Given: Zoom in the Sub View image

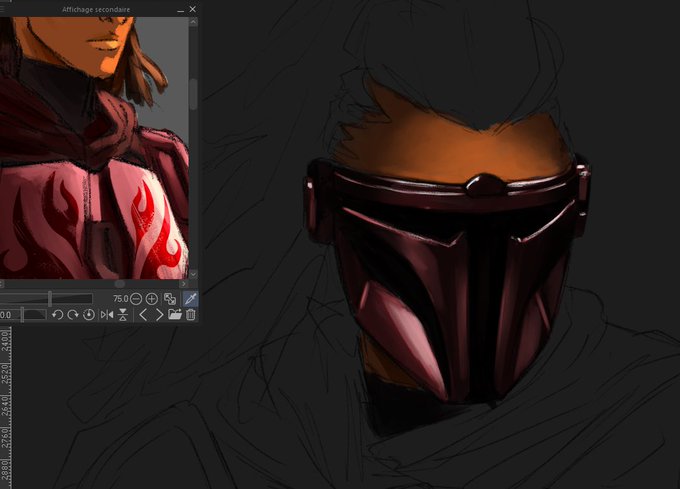Looking at the screenshot, I should (151, 299).
